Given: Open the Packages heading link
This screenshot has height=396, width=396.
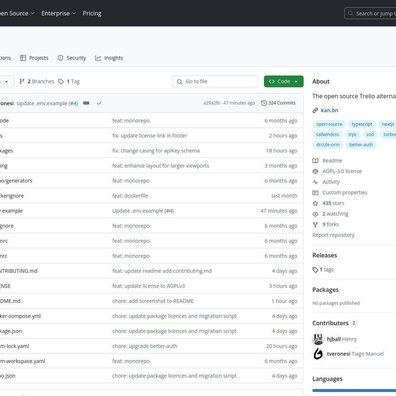Looking at the screenshot, I should coord(325,290).
